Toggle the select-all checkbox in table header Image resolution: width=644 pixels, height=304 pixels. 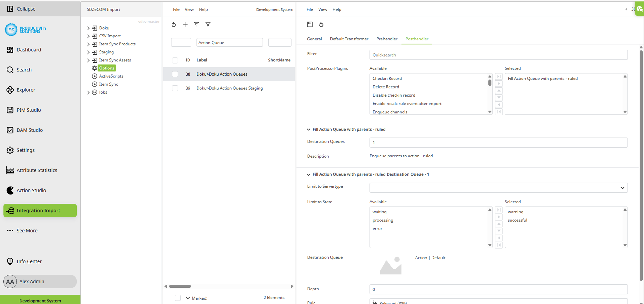click(x=175, y=60)
